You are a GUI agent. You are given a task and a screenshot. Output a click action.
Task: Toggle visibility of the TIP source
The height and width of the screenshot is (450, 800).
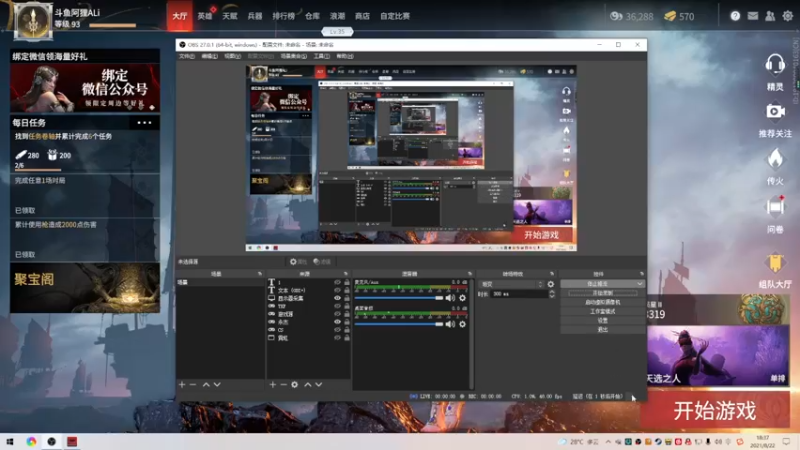(x=337, y=306)
